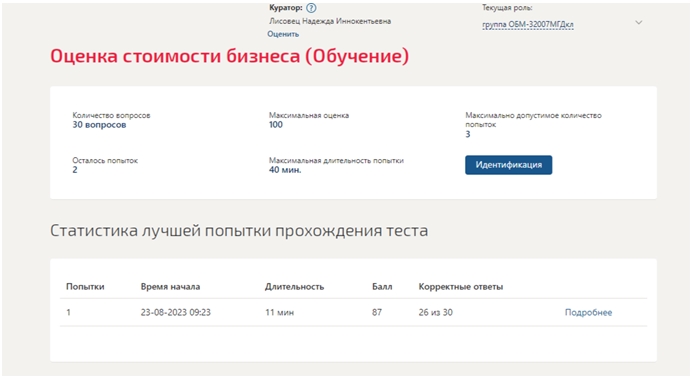Screen dimensions: 698x384
Task: Click the help question mark beside Куратор
Action: click(x=311, y=8)
